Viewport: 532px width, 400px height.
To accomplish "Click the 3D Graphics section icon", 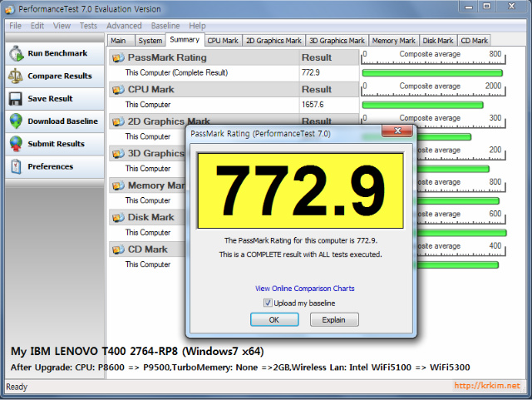I will click(118, 154).
